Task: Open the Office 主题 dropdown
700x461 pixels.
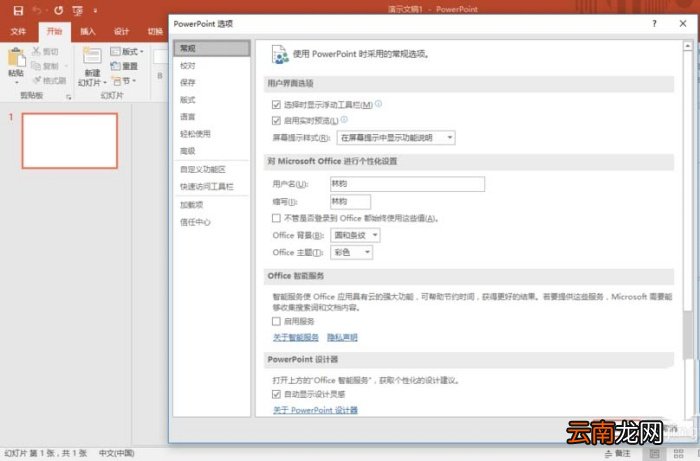Action: [x=352, y=252]
